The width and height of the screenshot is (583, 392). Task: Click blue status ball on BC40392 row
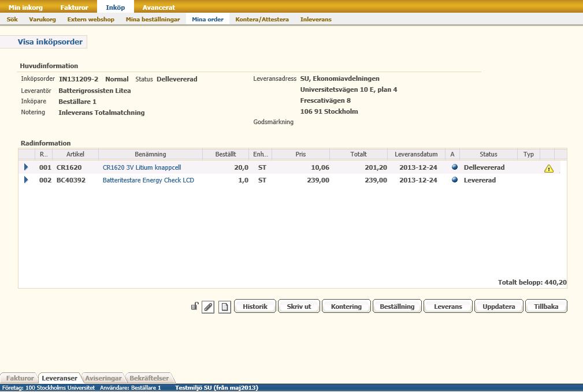click(454, 180)
